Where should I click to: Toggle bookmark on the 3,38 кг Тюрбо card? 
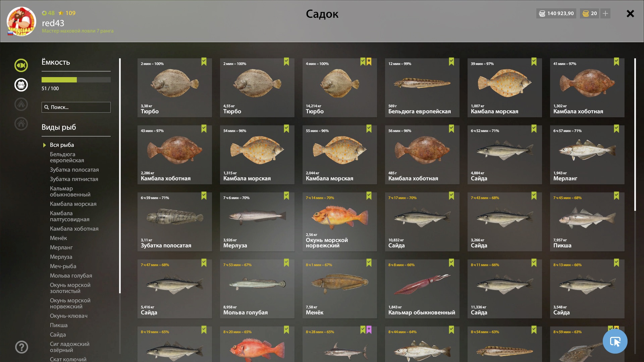204,62
